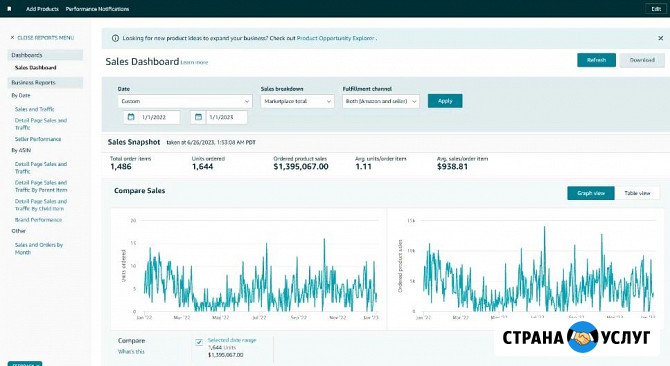Click the Ordered product sales value $1,395,067.00
The width and height of the screenshot is (670, 366).
[x=301, y=167]
